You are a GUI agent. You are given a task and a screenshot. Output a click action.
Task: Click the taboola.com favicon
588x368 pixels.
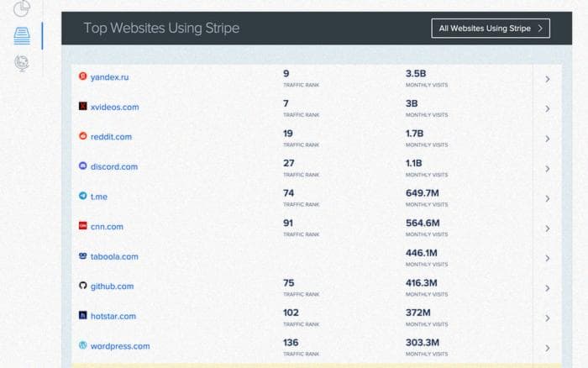(x=83, y=256)
